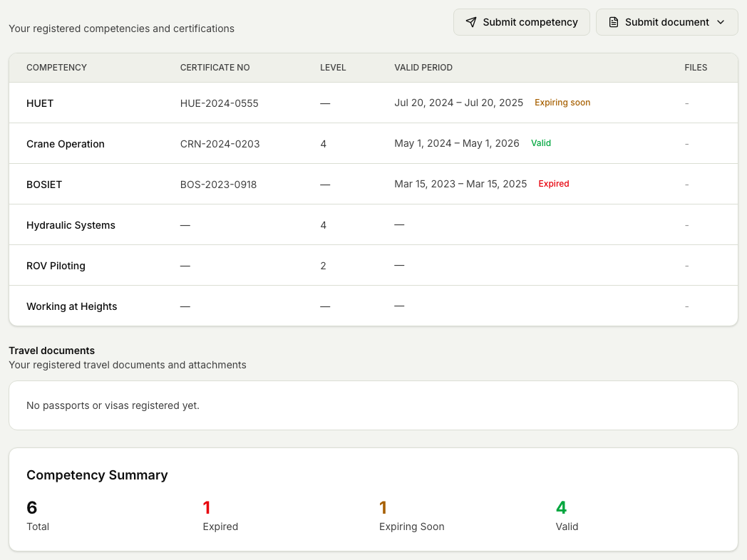Select the Crane Operation competency name
The width and height of the screenshot is (747, 560).
pyautogui.click(x=66, y=144)
